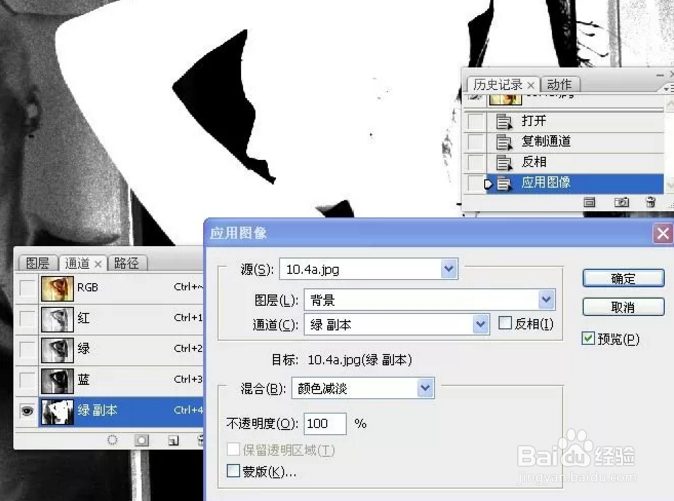674x501 pixels.
Task: Show the 红 channel visibility box
Action: pyautogui.click(x=27, y=319)
